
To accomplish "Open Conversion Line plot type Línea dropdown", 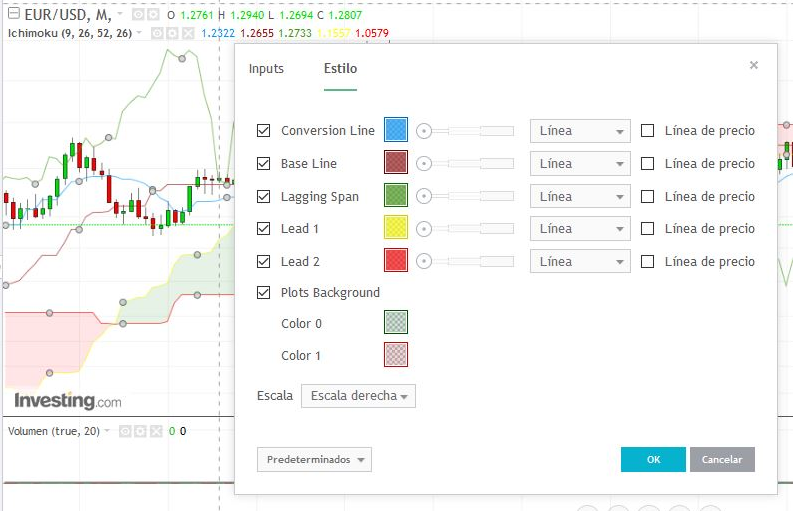I will tap(580, 131).
